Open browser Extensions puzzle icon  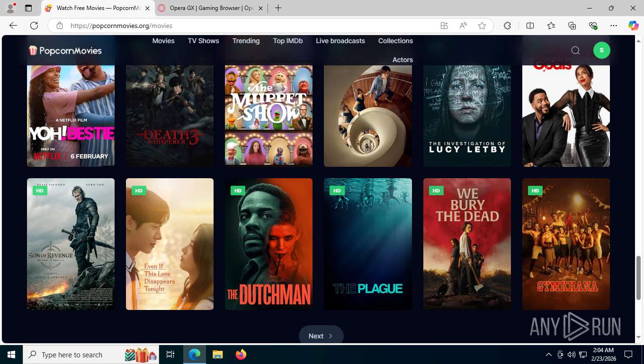click(507, 26)
